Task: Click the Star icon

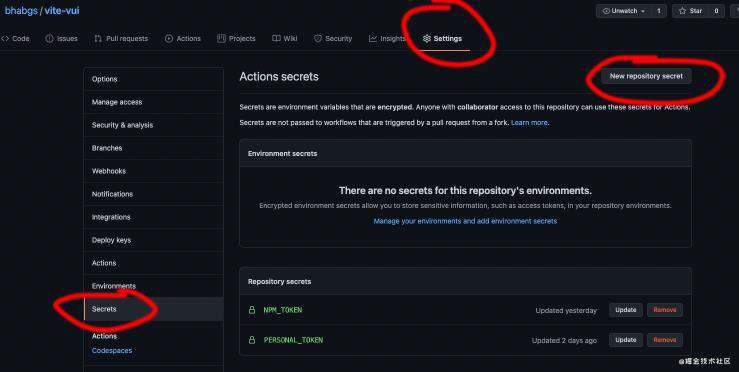Action: click(682, 11)
